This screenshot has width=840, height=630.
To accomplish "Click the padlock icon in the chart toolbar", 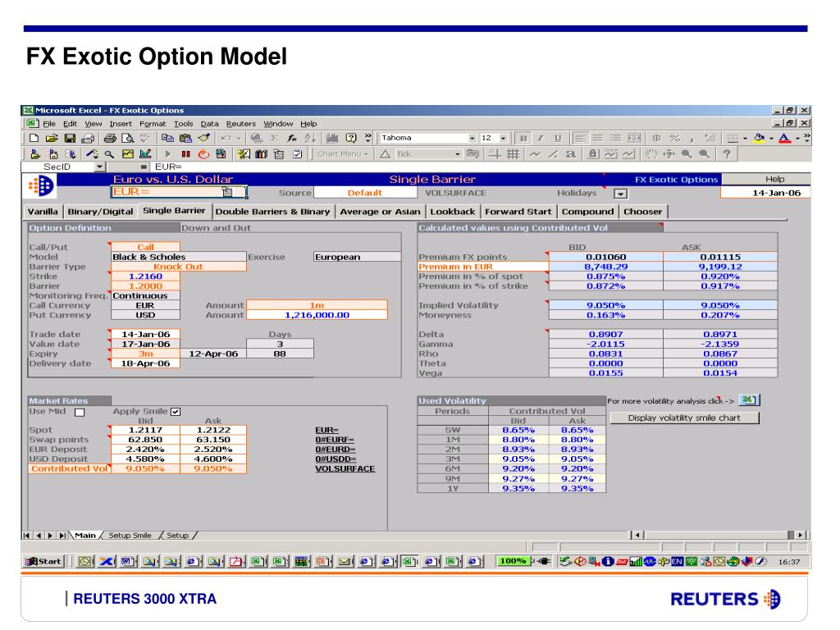I will pos(593,154).
